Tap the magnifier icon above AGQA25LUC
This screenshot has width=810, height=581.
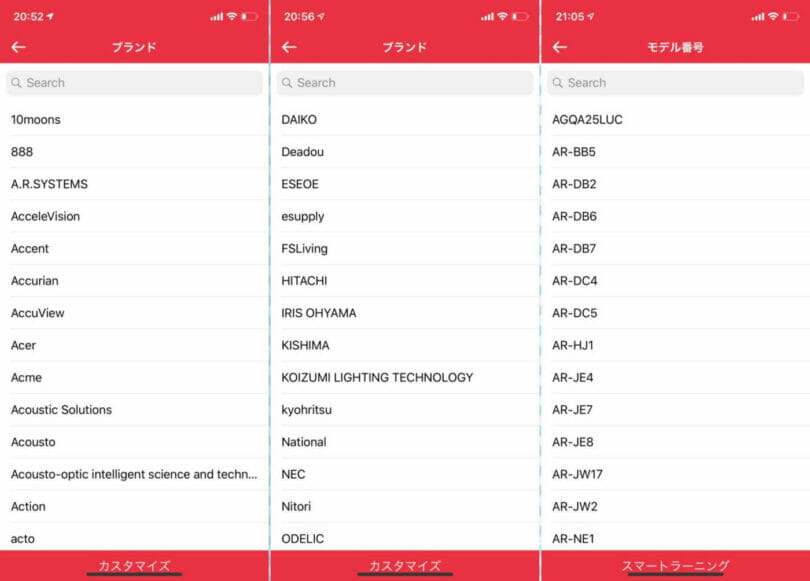point(558,83)
